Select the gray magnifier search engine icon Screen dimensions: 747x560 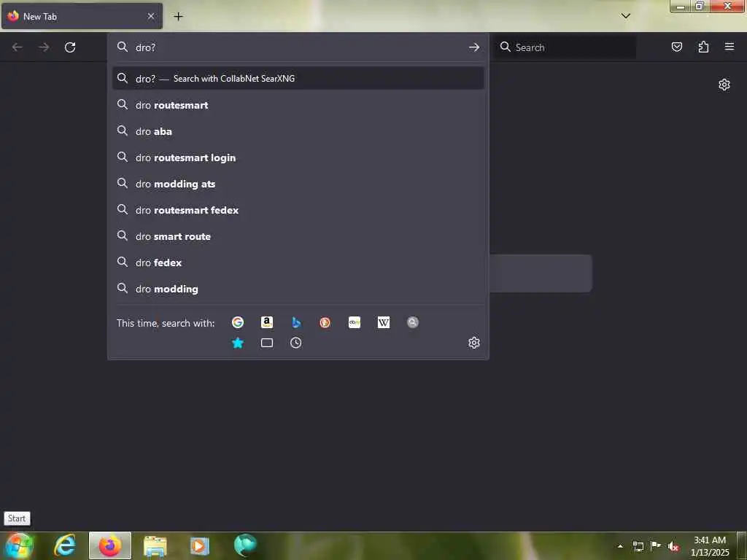point(413,322)
